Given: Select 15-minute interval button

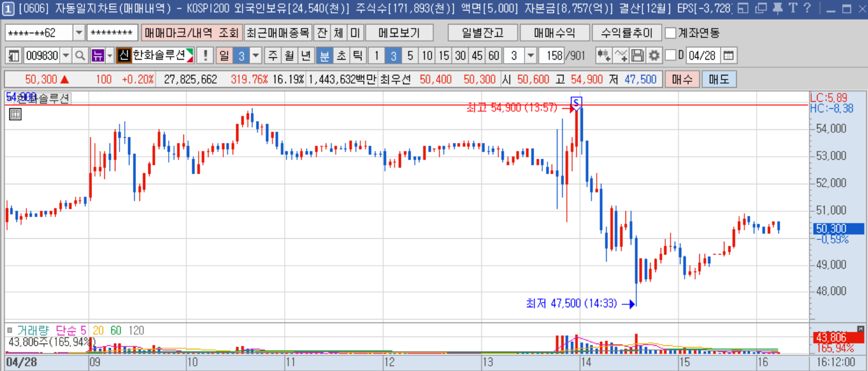Looking at the screenshot, I should tap(444, 56).
